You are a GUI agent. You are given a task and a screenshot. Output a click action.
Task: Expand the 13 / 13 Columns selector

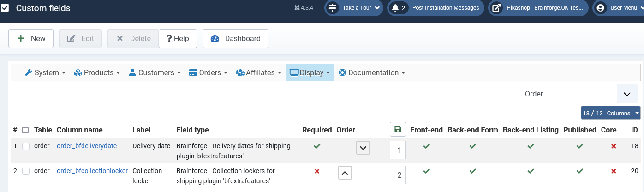tap(611, 113)
